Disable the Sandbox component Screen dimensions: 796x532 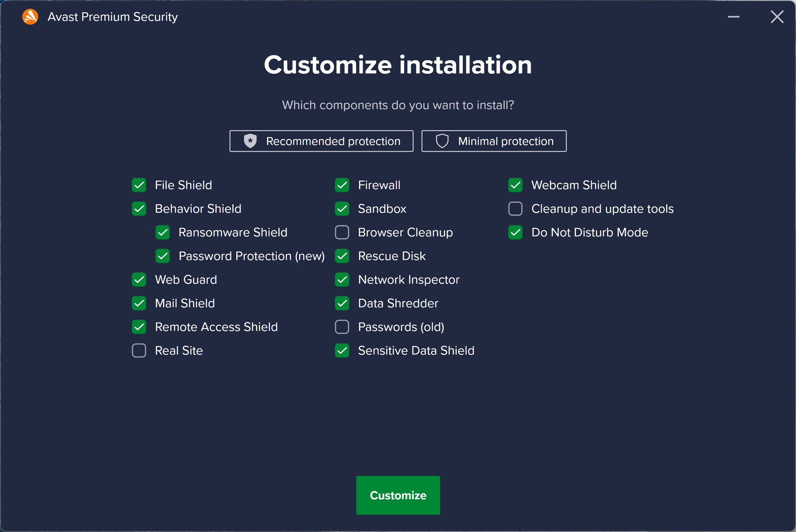[x=342, y=209]
